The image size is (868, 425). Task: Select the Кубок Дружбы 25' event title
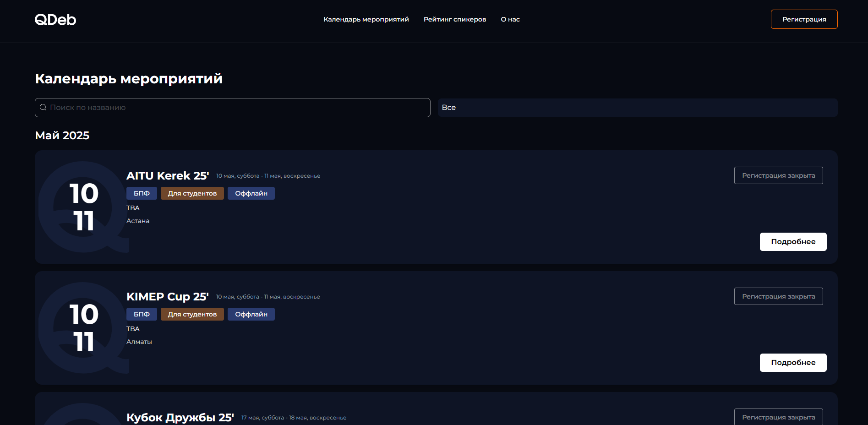pyautogui.click(x=180, y=418)
